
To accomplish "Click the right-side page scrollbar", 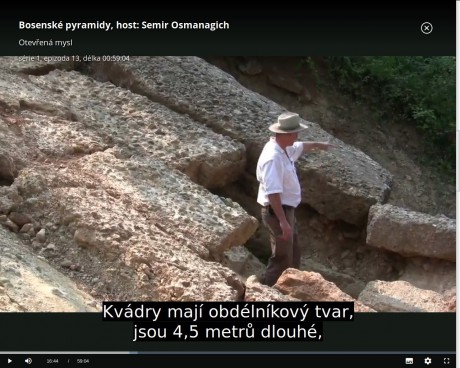I will tap(458, 162).
